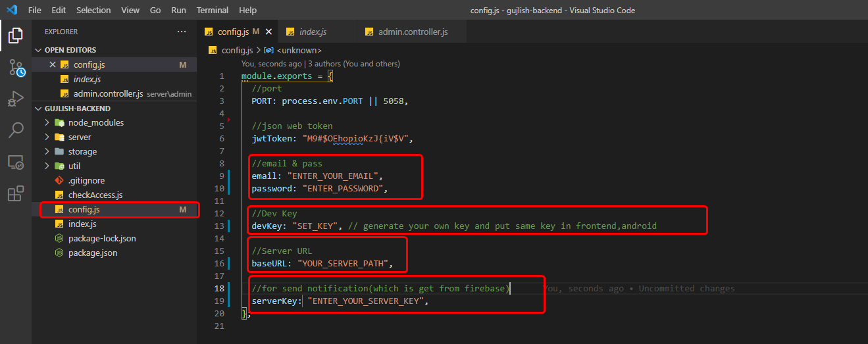Open the Extensions view
The image size is (868, 344).
point(15,193)
